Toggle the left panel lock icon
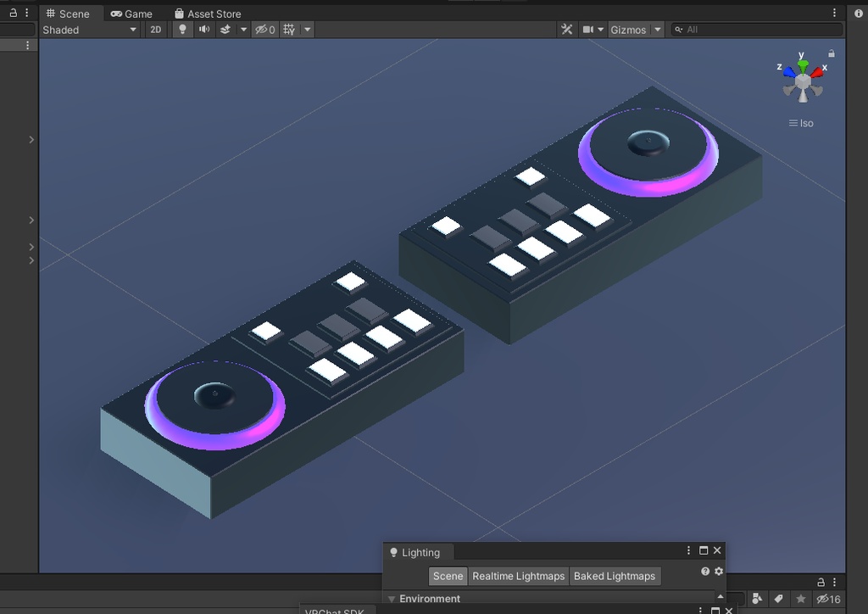Viewport: 868px width, 614px height. click(14, 13)
